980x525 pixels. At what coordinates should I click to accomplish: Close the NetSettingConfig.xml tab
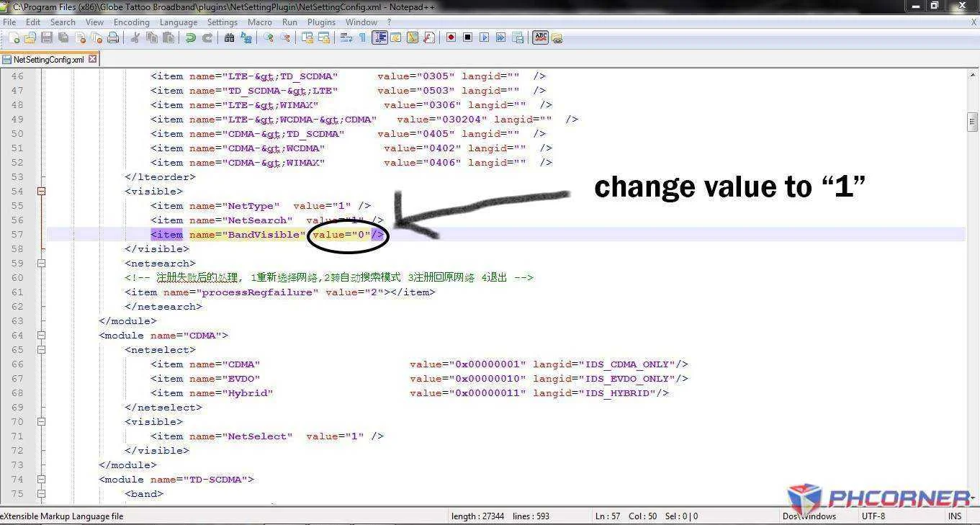92,59
